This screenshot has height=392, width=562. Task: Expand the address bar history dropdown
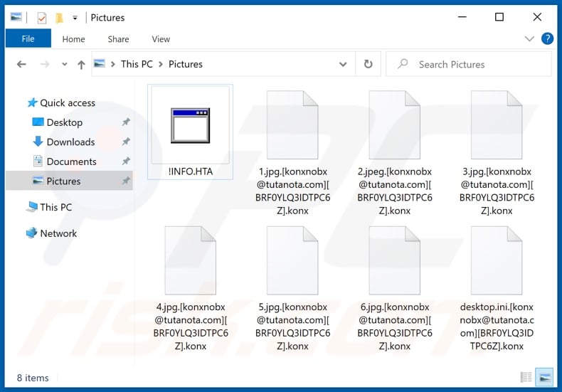click(343, 64)
